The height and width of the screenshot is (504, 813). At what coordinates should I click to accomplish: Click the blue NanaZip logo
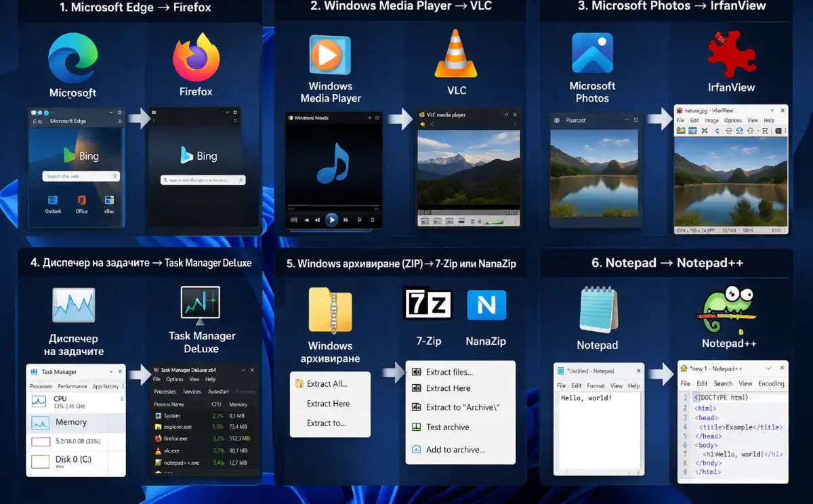[486, 305]
